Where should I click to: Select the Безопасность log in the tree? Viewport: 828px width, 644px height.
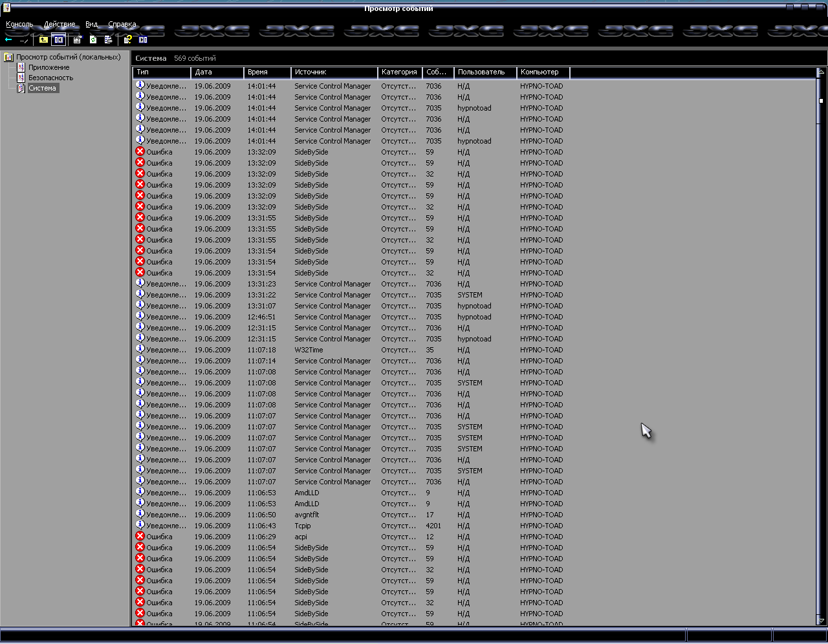[x=50, y=78]
